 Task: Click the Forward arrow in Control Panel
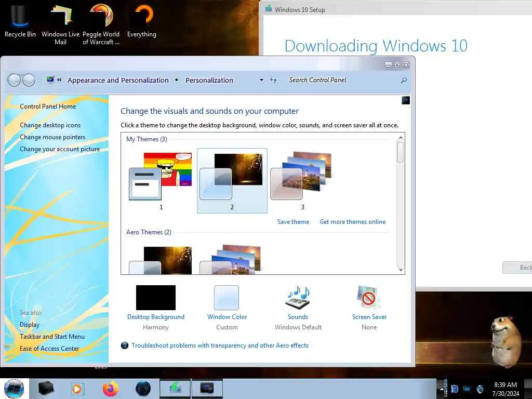29,80
